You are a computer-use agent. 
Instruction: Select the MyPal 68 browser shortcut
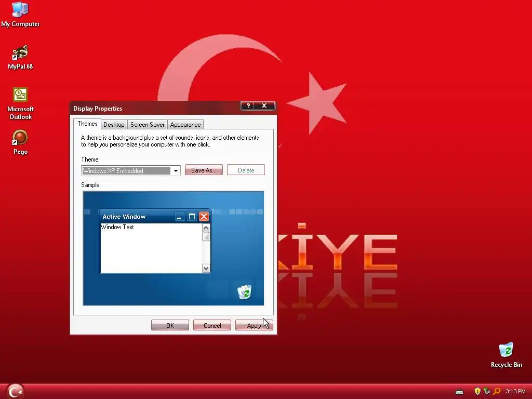[20, 57]
